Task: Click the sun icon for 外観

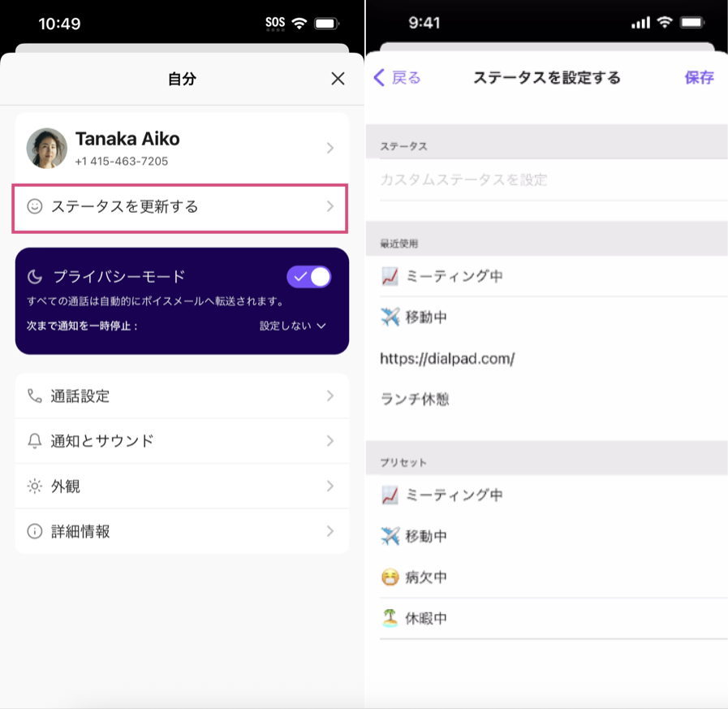Action: 34,486
